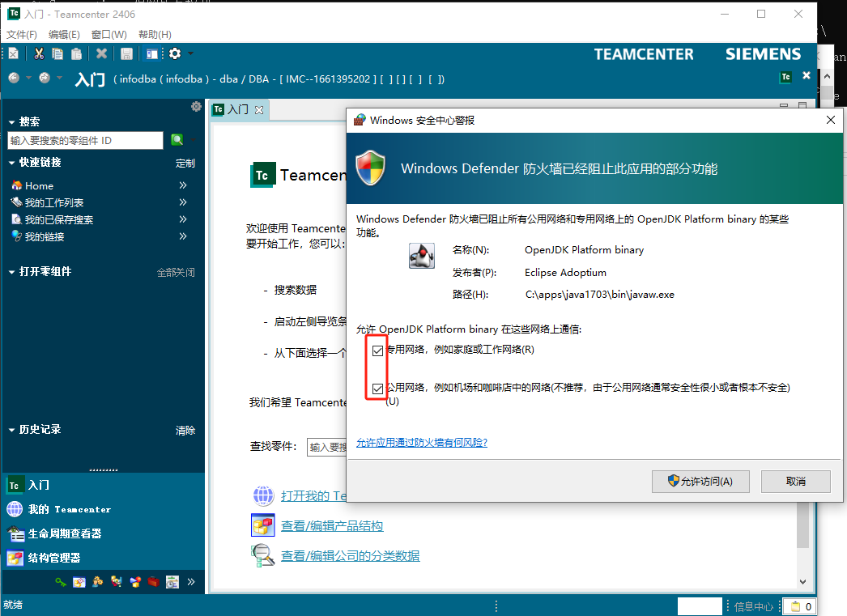Click the green key icon in bottom strip

pyautogui.click(x=61, y=582)
